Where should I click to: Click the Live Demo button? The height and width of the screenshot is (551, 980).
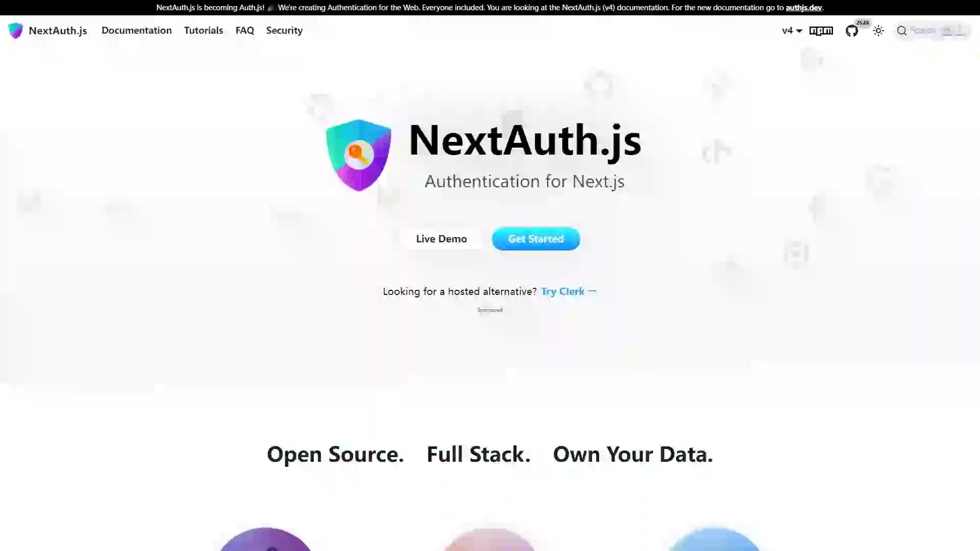pyautogui.click(x=442, y=239)
